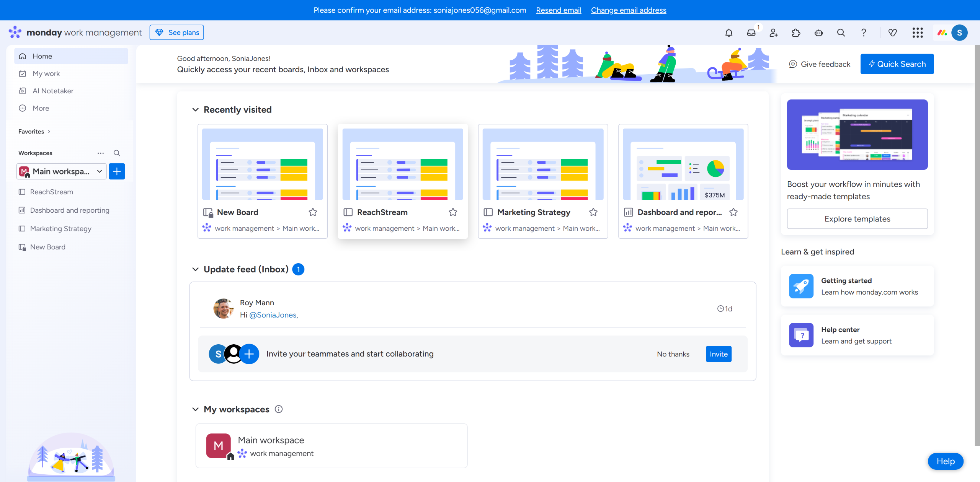Open the nine-dot products switcher
Viewport: 980px width, 482px height.
[917, 33]
